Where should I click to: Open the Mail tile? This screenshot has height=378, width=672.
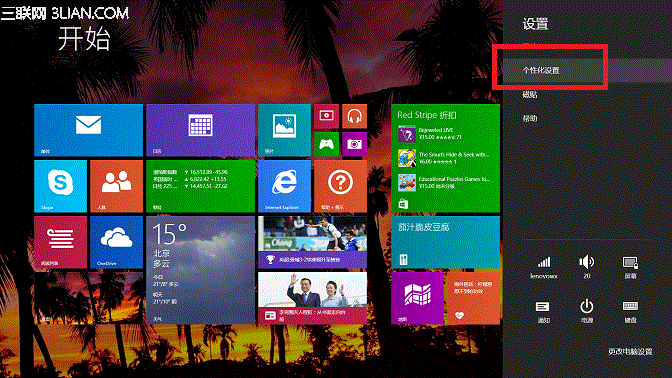(x=88, y=130)
